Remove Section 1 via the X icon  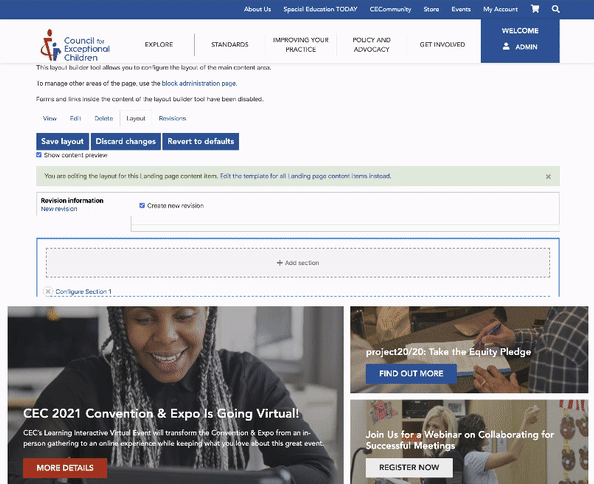click(x=48, y=291)
